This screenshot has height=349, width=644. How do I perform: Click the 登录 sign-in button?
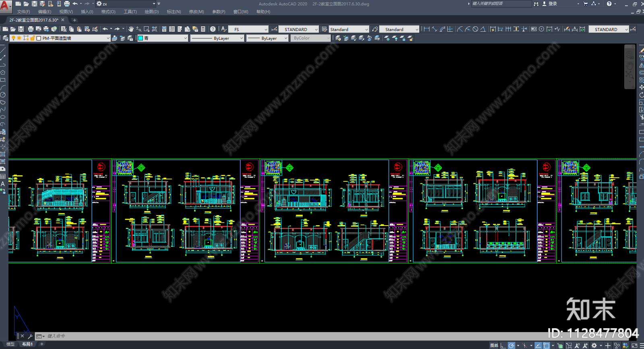pyautogui.click(x=550, y=4)
